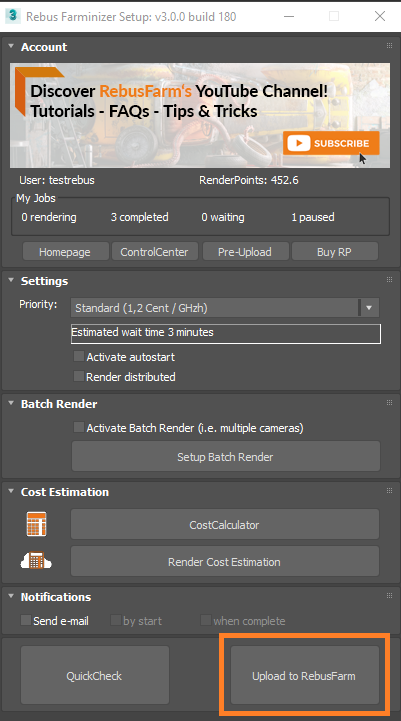
Task: Click the Account panel grip handle icon
Action: 390,46
